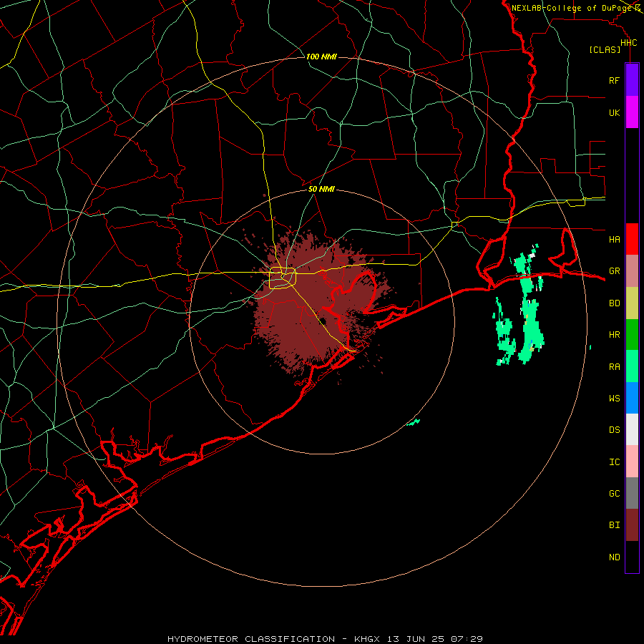Viewport: 644px width, 644px height.
Task: Click the IC legend label
Action: coord(614,462)
